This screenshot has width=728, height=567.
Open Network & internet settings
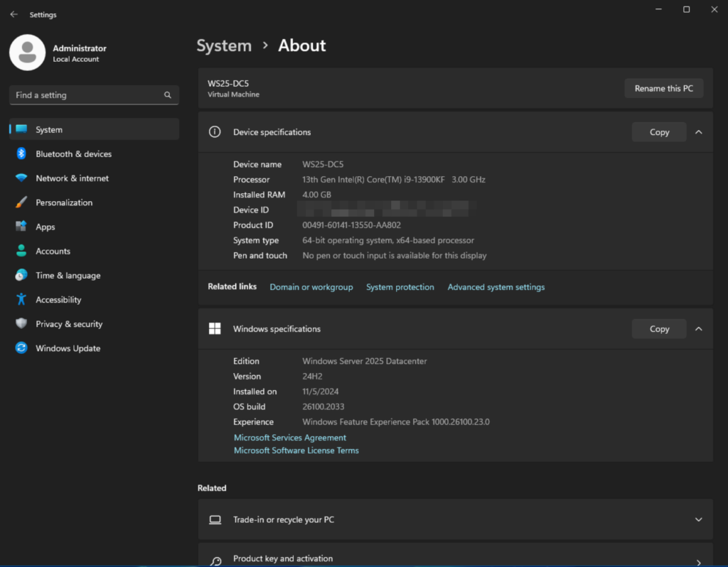95,178
